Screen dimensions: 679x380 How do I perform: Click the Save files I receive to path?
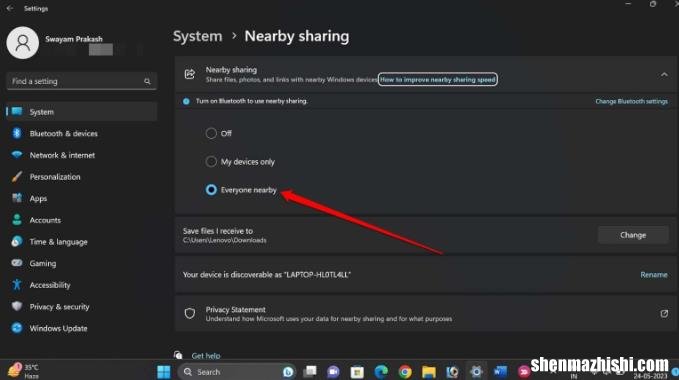[225, 240]
